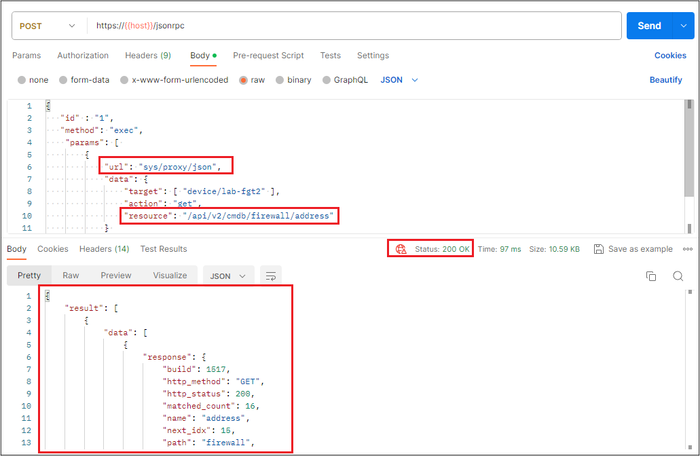Open the response JSON format dropdown
The height and width of the screenshot is (456, 700).
pyautogui.click(x=228, y=276)
